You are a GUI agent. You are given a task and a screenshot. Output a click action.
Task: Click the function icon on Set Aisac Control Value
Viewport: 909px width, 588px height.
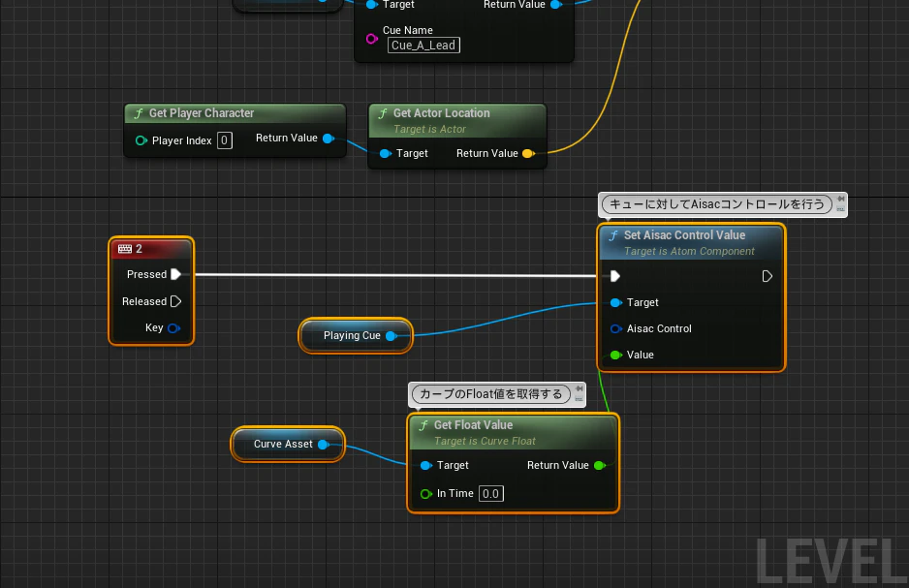[613, 235]
